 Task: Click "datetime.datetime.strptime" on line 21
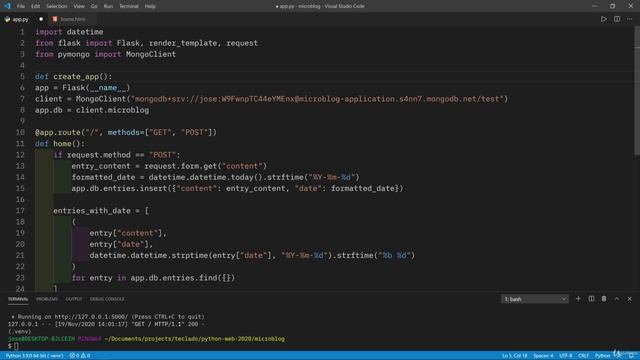point(149,256)
